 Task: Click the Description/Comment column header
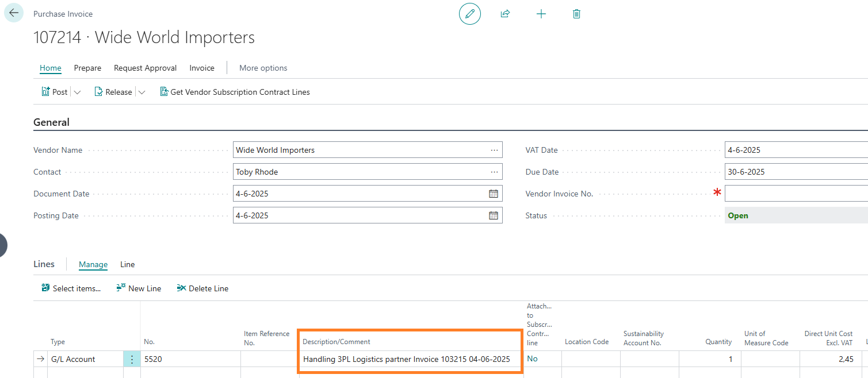point(337,342)
